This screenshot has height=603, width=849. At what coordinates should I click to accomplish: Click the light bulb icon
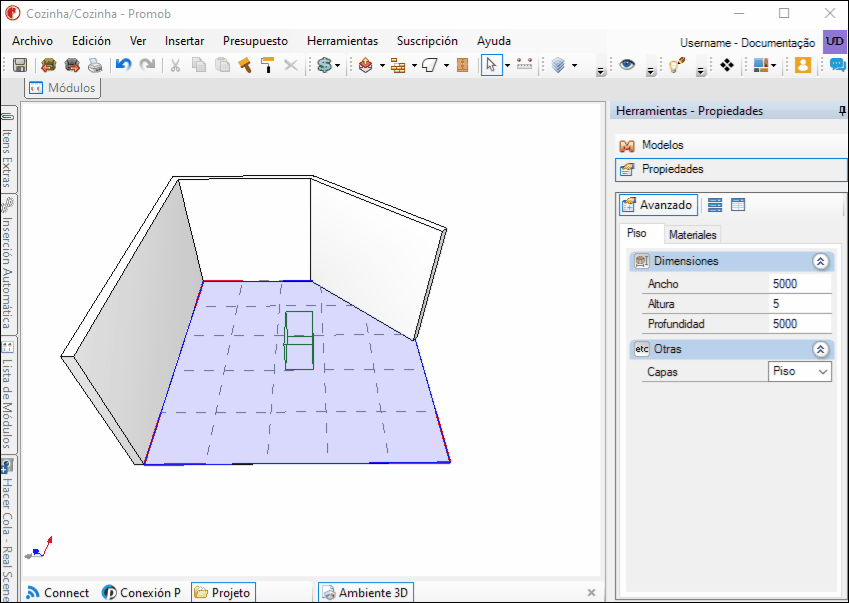pos(677,65)
